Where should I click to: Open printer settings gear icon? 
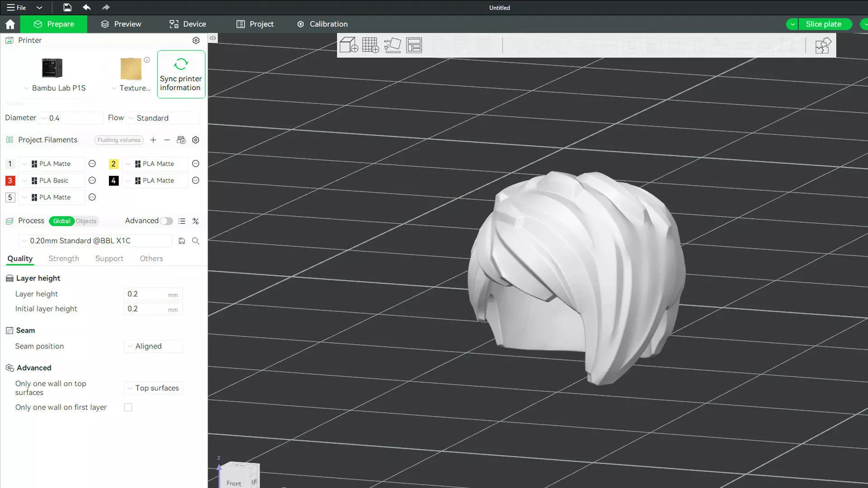pos(196,40)
